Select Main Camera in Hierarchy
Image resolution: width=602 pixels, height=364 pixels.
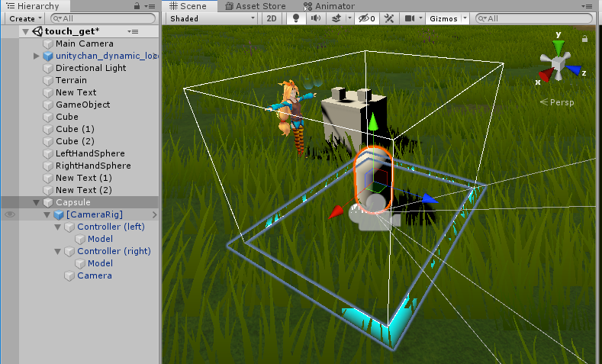[x=84, y=43]
